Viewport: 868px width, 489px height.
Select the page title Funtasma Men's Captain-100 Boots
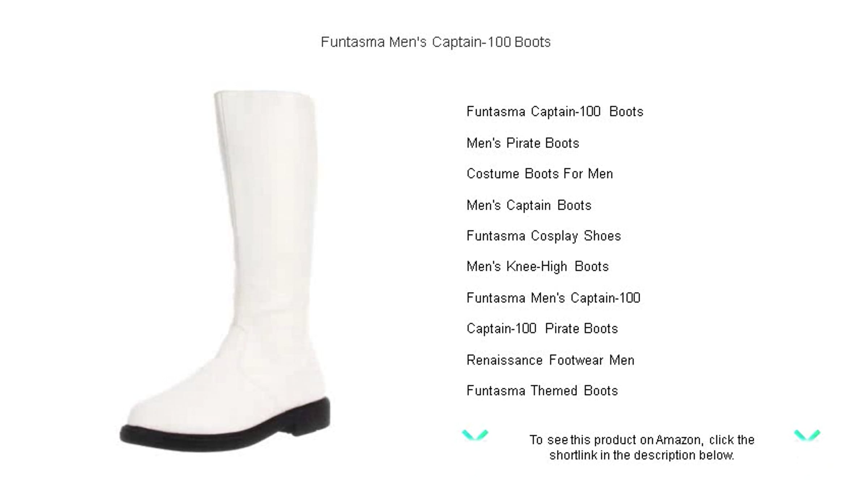click(x=435, y=42)
